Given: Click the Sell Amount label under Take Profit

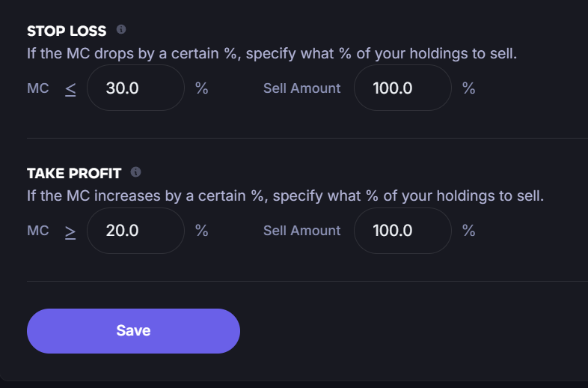Looking at the screenshot, I should [x=301, y=231].
